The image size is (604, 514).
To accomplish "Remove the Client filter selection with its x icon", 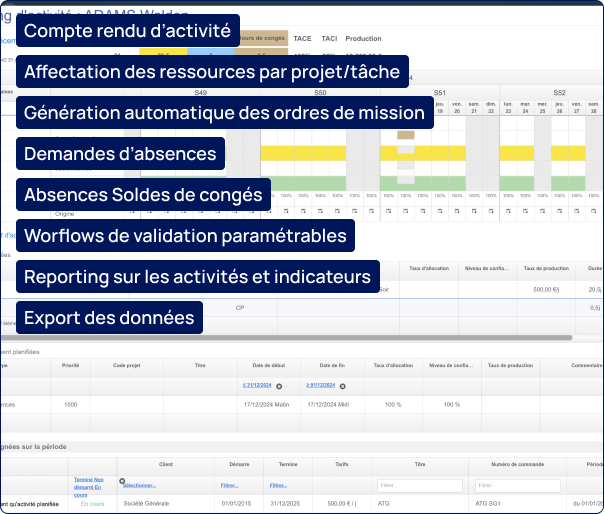I will pos(122,481).
